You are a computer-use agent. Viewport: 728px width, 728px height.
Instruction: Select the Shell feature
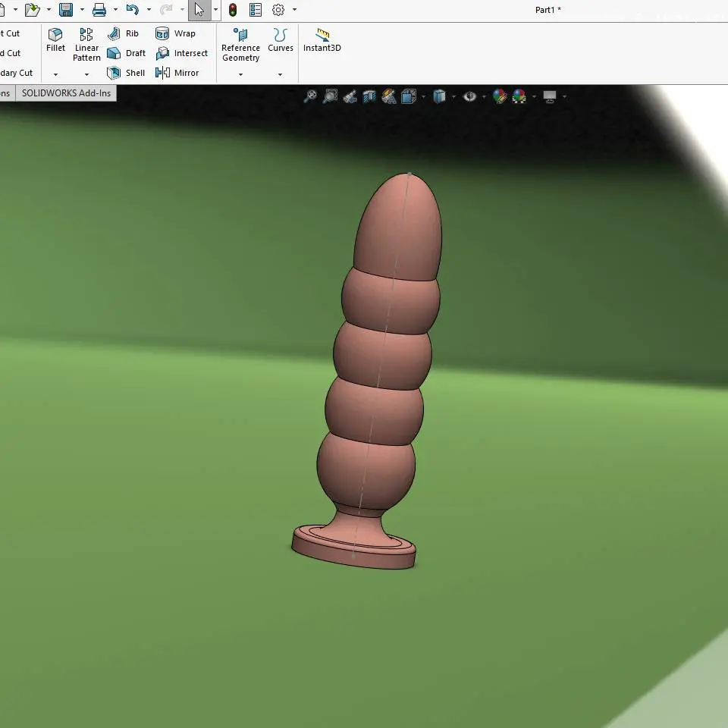pyautogui.click(x=126, y=73)
